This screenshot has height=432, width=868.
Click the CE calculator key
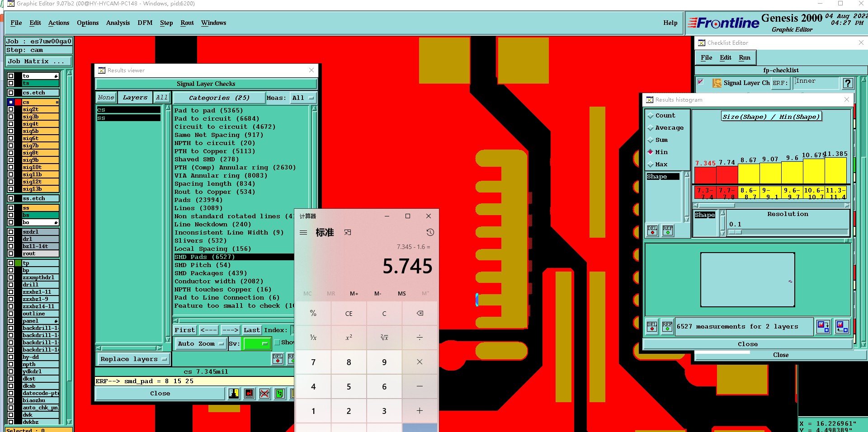(x=349, y=313)
